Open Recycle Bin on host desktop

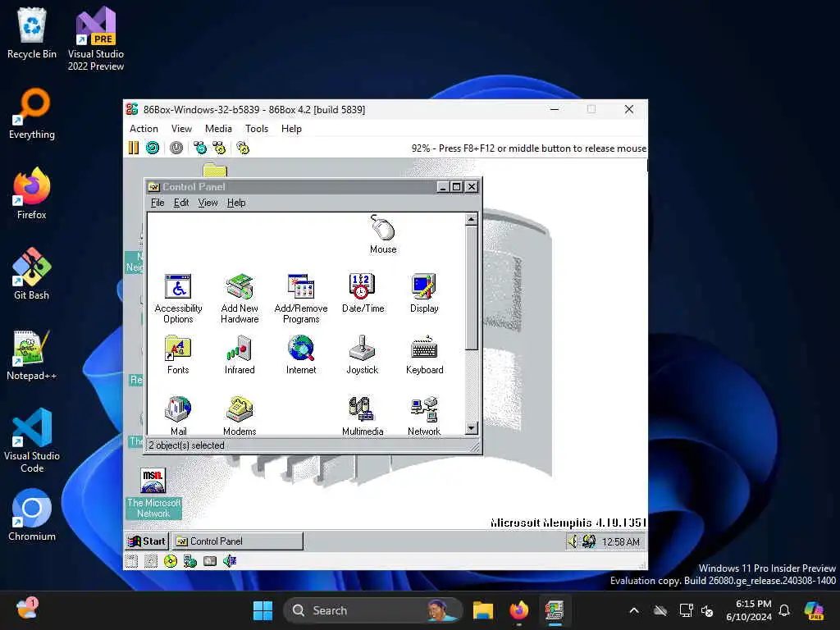click(32, 33)
